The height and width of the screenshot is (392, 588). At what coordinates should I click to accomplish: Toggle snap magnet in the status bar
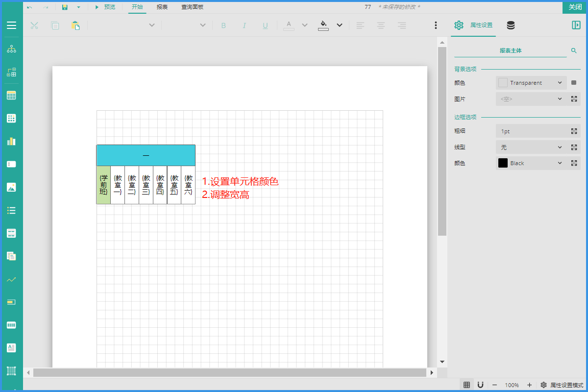(481, 385)
